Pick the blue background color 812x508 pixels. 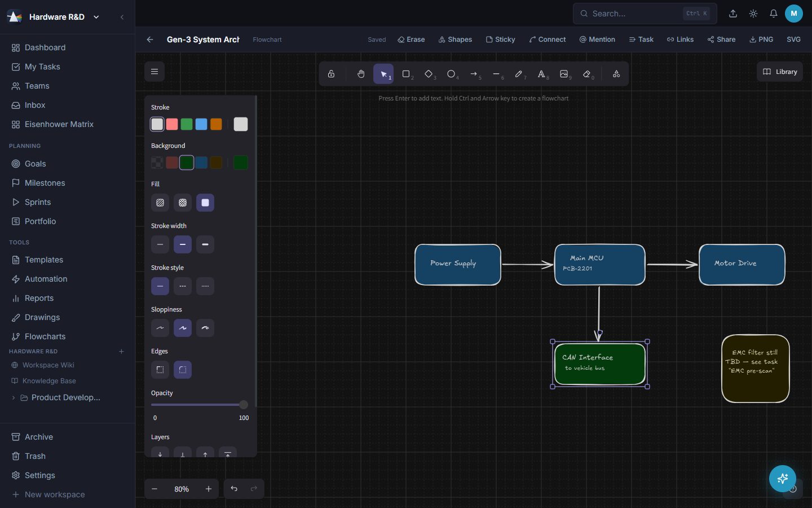click(x=201, y=163)
